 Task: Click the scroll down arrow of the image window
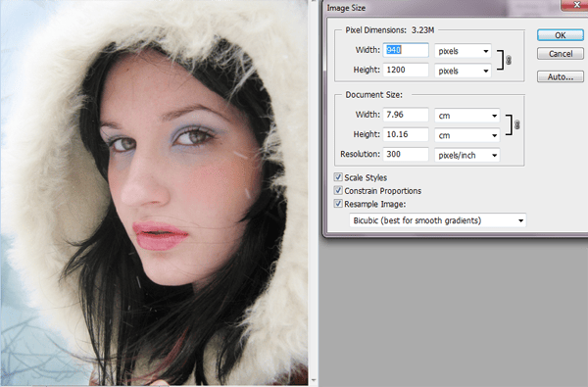314,381
